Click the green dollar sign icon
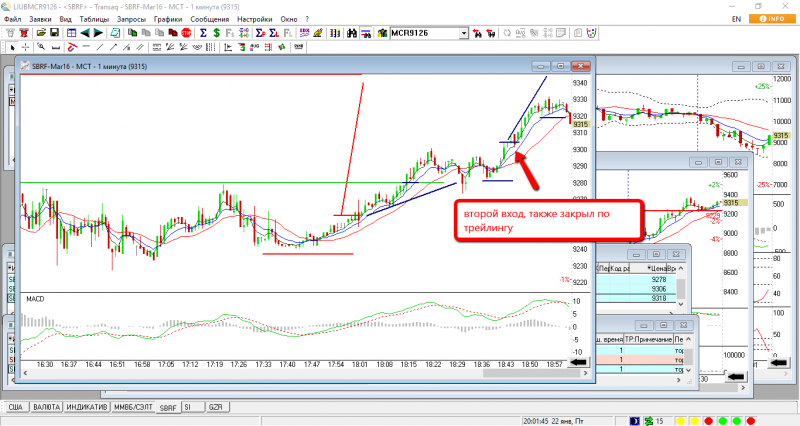 click(x=216, y=33)
